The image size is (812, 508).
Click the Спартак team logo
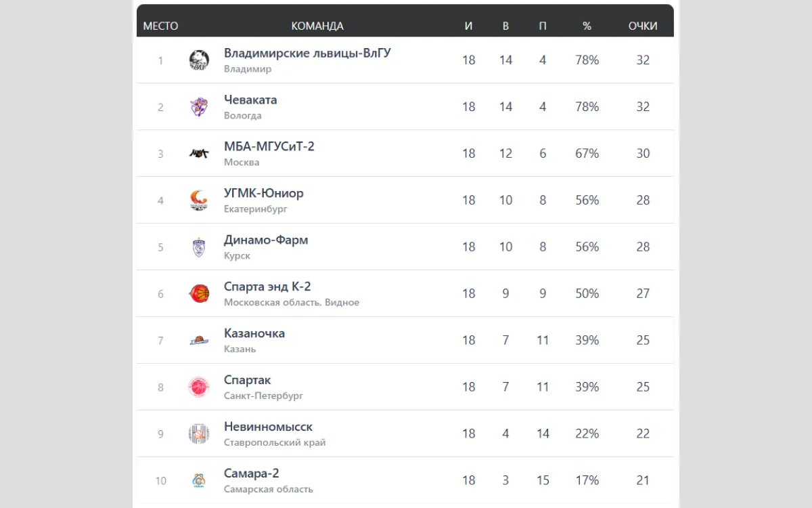point(199,387)
